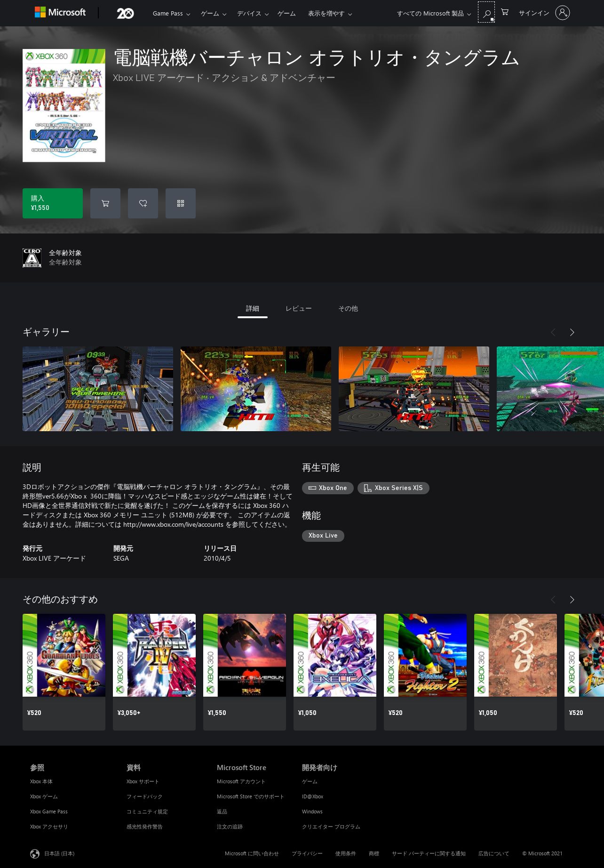Open the Exelica recommendation card
This screenshot has width=604, height=868.
335,672
